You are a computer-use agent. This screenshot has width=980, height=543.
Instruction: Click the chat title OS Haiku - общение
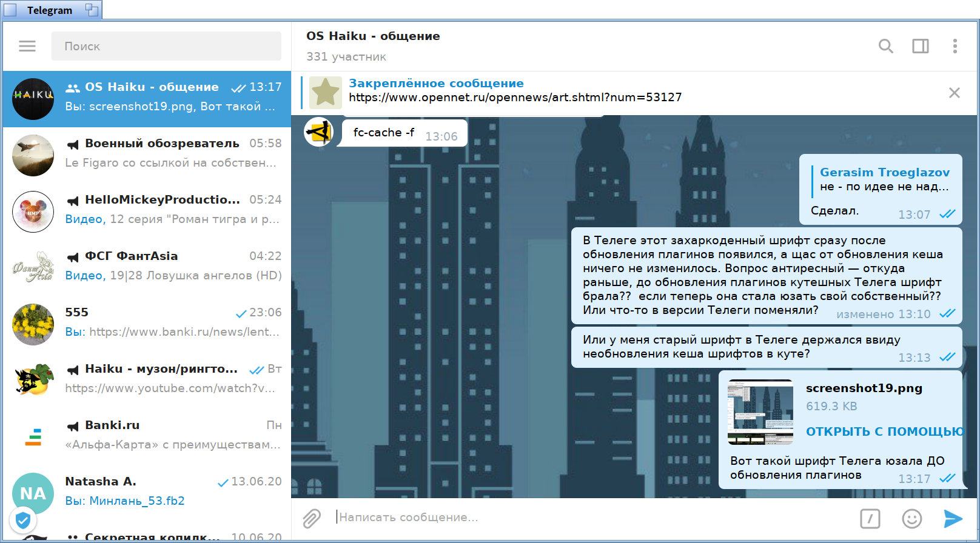point(373,36)
